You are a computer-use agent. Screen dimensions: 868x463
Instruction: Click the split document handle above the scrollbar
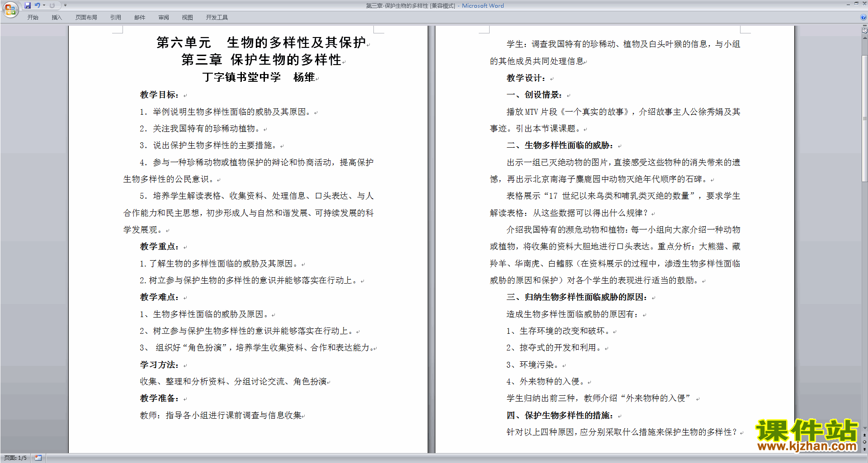864,26
